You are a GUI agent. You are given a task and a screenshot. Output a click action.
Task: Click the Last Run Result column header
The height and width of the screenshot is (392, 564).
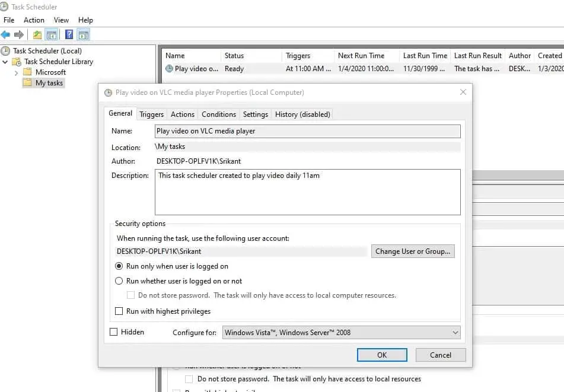(x=478, y=56)
